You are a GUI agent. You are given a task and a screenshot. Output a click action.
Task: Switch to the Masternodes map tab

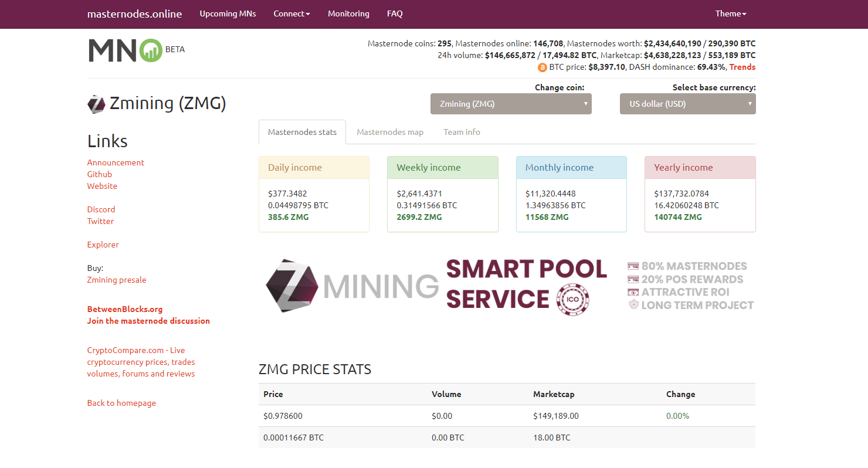(390, 132)
